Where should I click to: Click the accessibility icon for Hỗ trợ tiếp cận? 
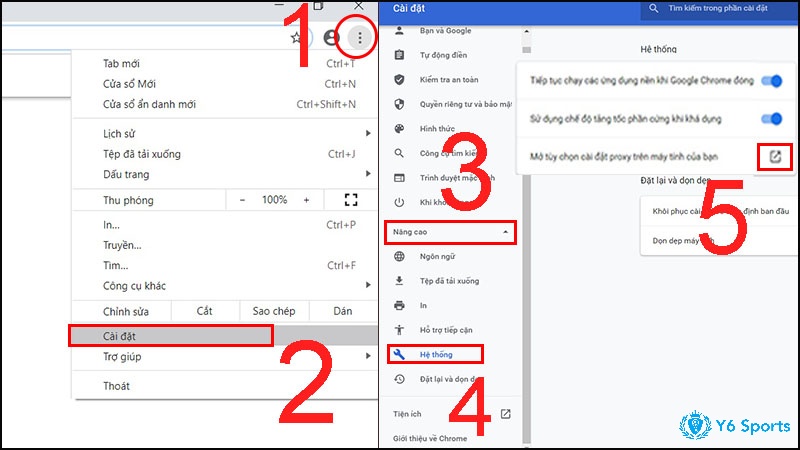[x=399, y=330]
